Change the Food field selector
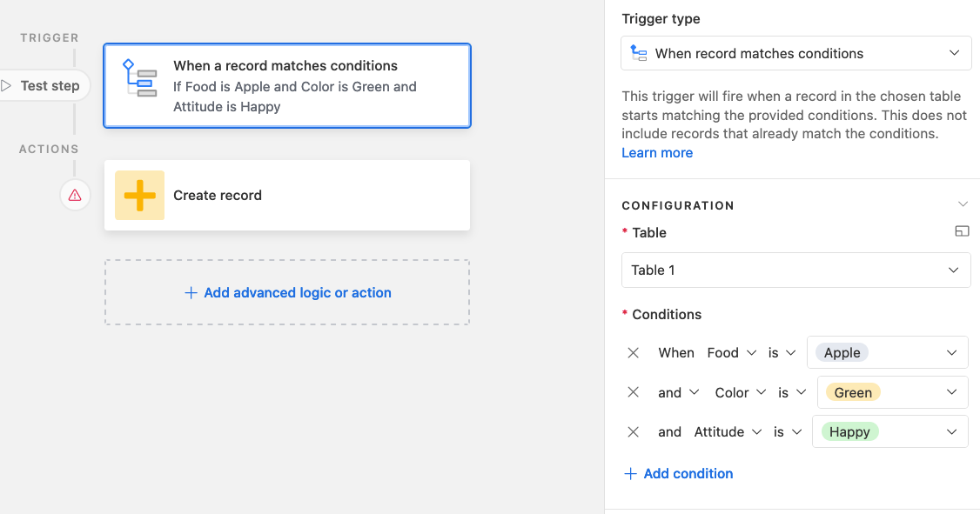 coord(732,353)
